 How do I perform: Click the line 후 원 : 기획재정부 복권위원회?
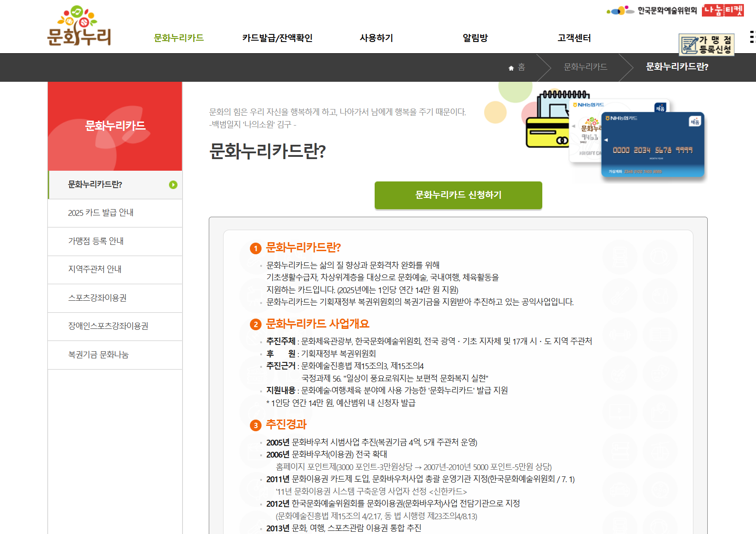321,354
